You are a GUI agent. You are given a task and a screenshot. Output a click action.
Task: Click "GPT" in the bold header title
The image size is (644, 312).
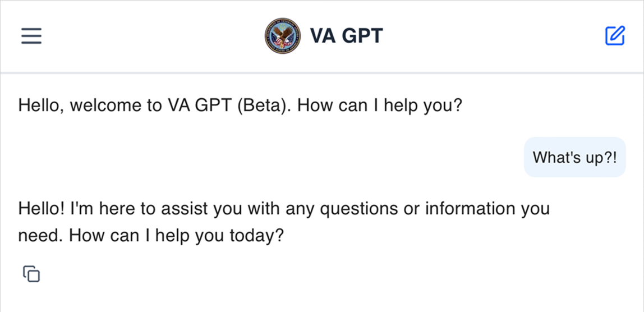point(362,36)
